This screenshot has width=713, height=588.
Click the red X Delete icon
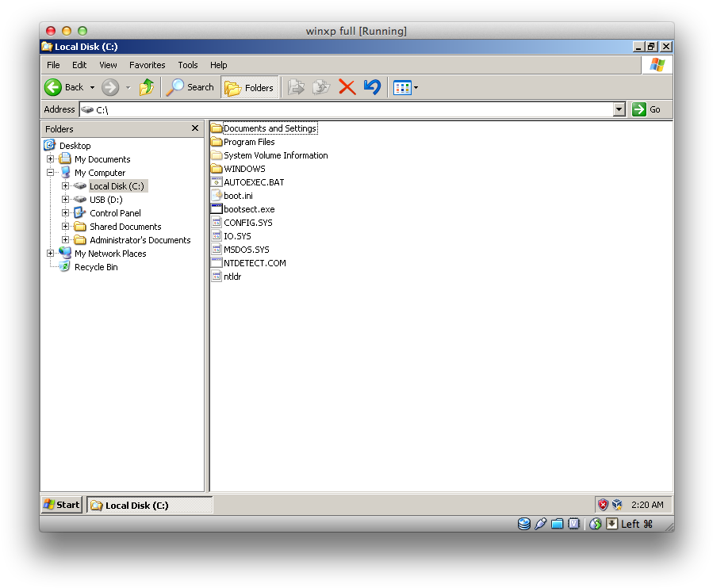pos(347,87)
